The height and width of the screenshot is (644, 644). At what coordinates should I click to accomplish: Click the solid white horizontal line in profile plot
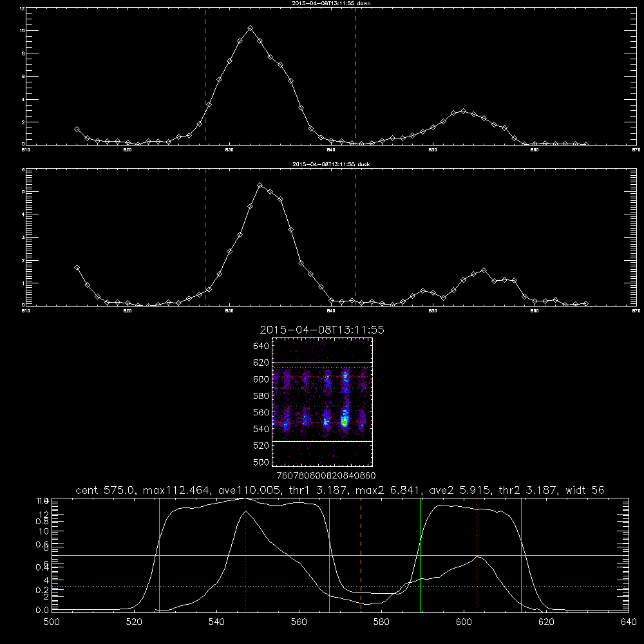pos(341,555)
